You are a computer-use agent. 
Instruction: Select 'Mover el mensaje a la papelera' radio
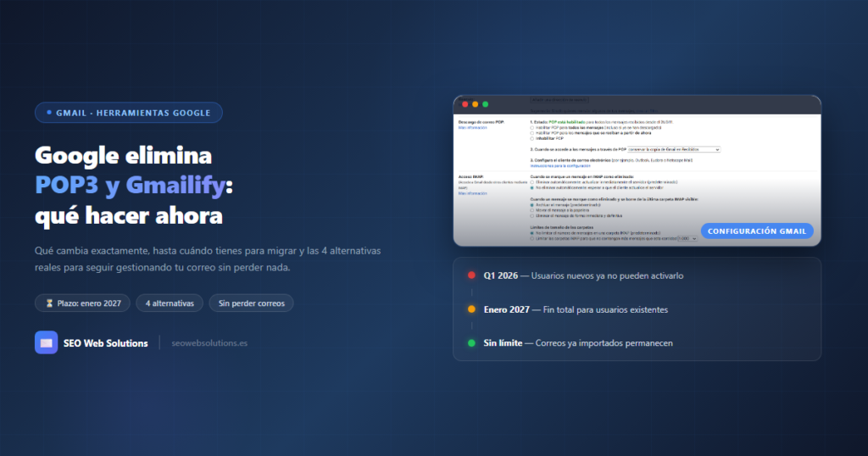(532, 210)
